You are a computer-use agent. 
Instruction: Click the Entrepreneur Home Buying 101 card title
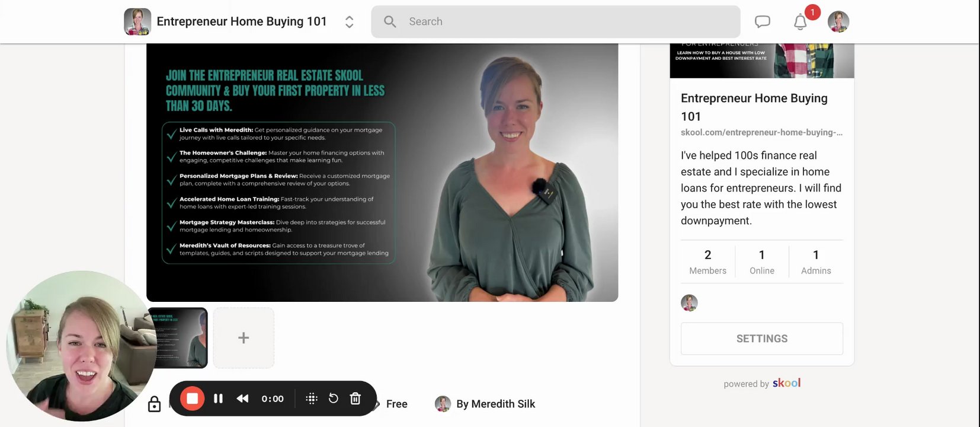754,107
